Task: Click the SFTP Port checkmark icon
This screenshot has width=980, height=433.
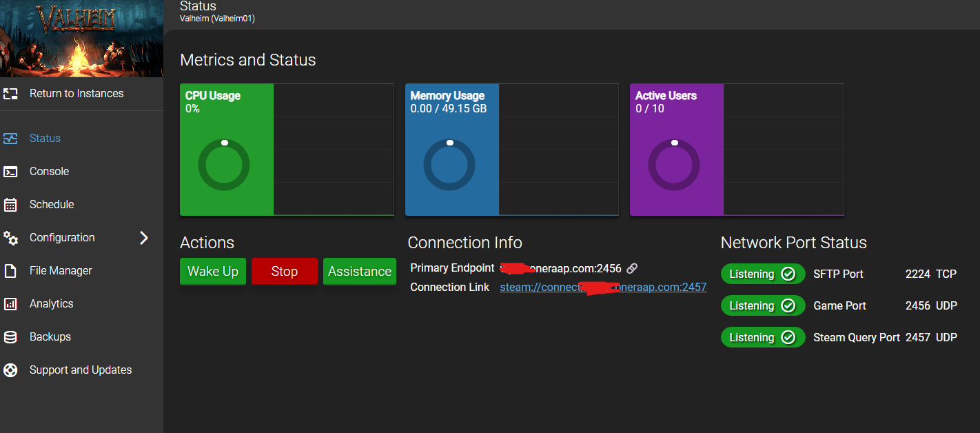Action: coord(788,274)
